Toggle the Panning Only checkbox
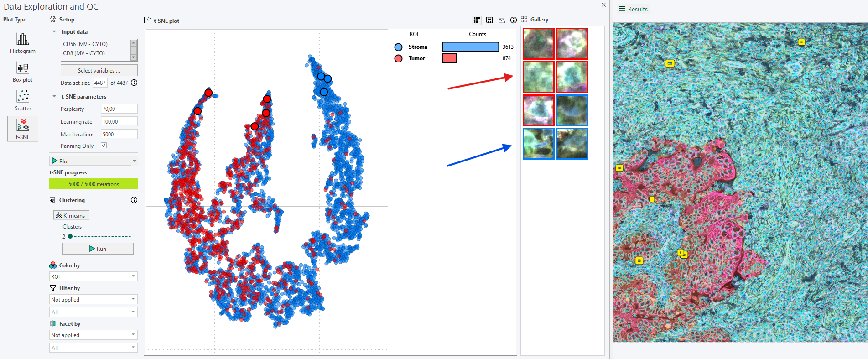 (x=104, y=146)
